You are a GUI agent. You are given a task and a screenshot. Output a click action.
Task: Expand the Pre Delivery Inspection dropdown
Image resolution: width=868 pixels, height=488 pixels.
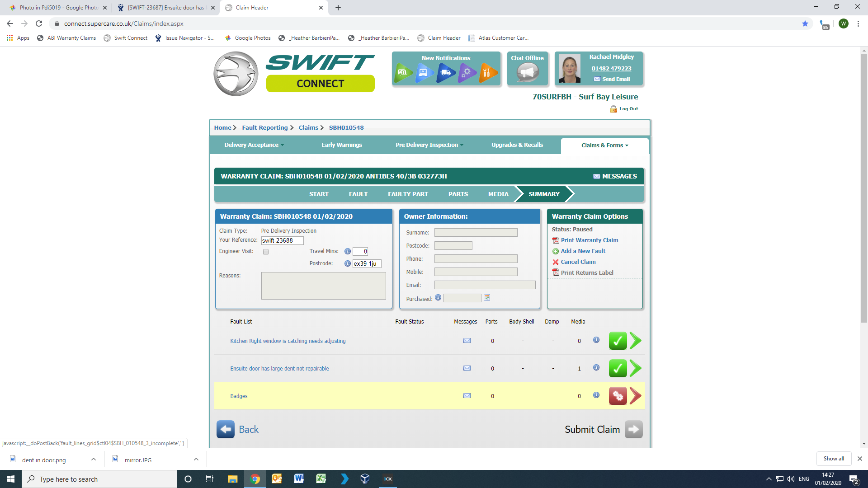[x=429, y=145]
